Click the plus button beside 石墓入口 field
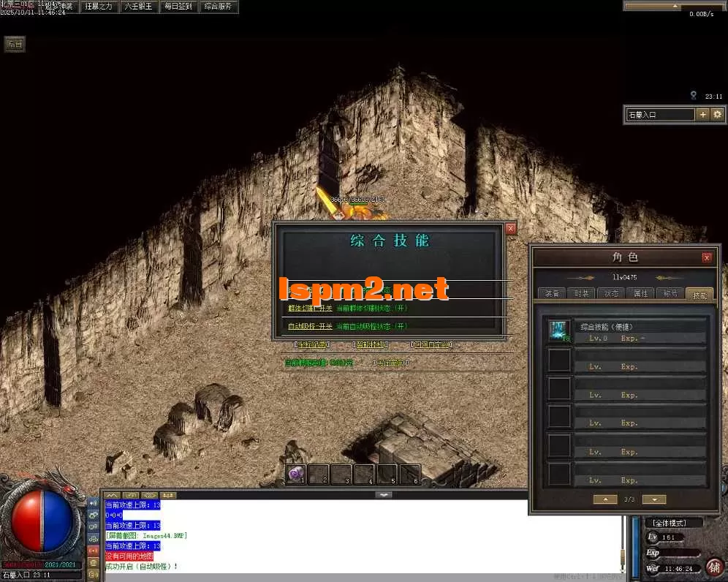 (703, 114)
